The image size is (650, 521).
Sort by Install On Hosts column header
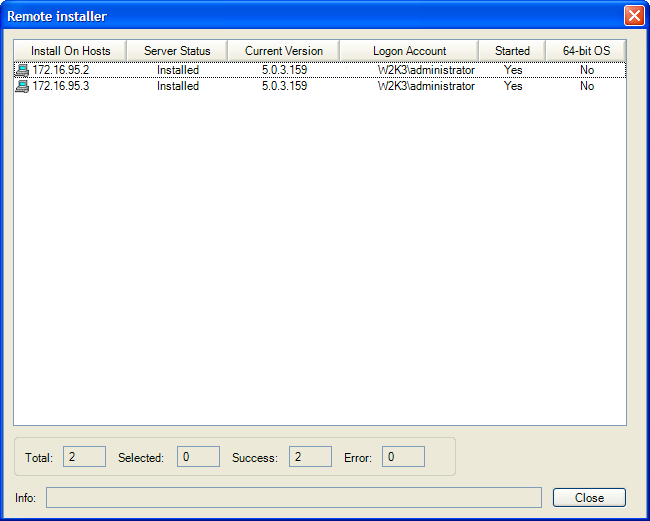pos(70,51)
